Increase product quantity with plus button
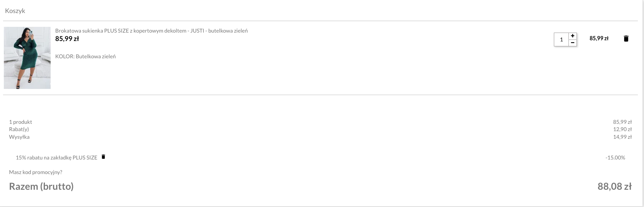644x207 pixels. pyautogui.click(x=573, y=36)
